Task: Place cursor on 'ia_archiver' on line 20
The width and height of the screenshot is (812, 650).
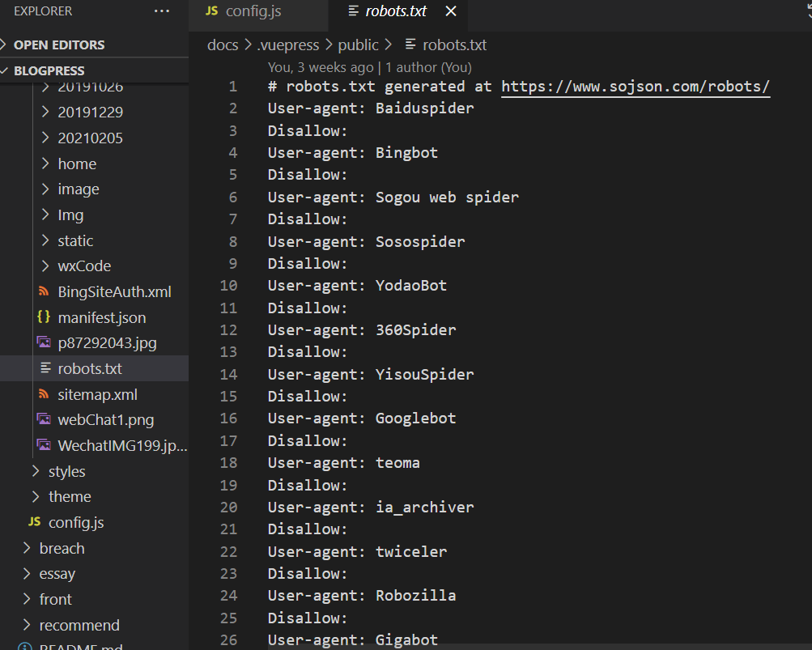Action: pos(425,507)
